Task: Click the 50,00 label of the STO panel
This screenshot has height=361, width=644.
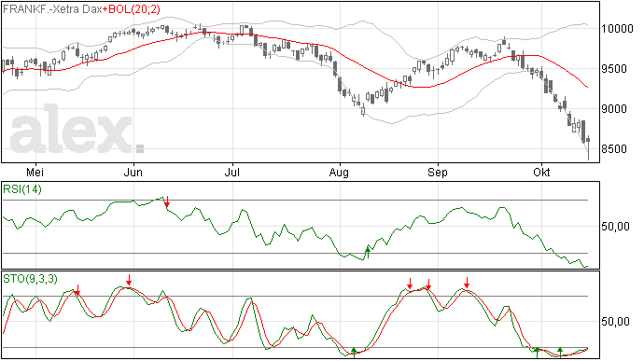Action: [615, 321]
